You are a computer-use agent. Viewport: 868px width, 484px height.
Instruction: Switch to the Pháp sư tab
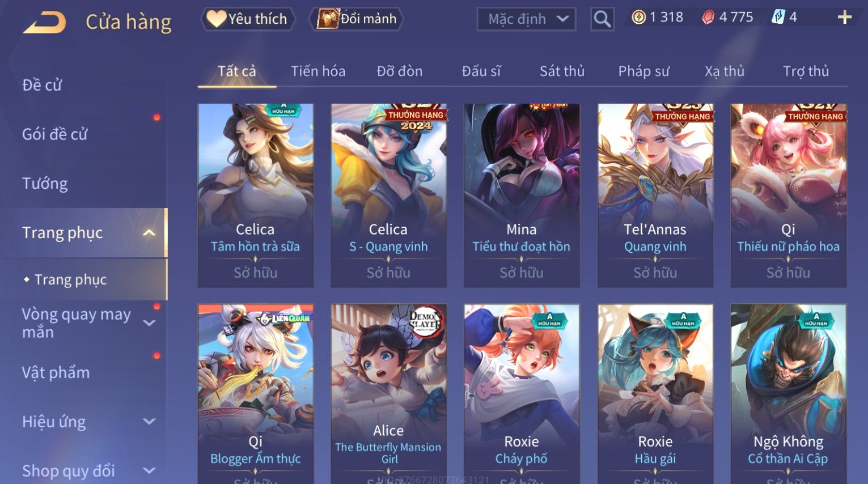point(643,71)
